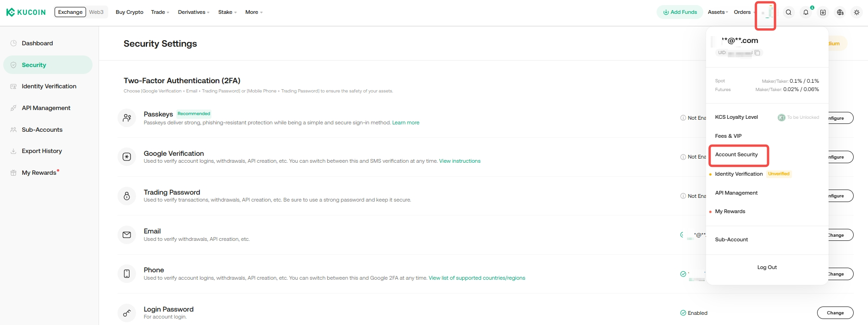Image resolution: width=868 pixels, height=325 pixels.
Task: Switch to Web3 mode
Action: 96,12
